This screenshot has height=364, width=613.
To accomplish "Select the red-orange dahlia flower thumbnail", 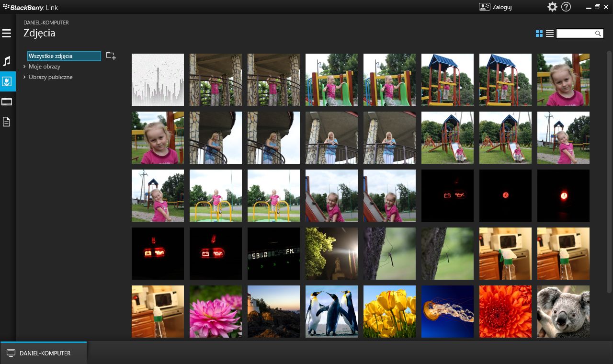I will 505,311.
